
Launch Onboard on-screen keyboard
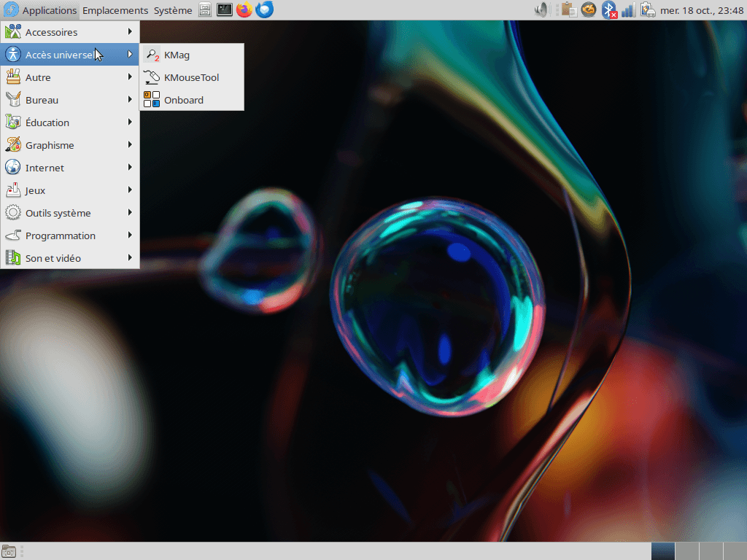pyautogui.click(x=192, y=100)
